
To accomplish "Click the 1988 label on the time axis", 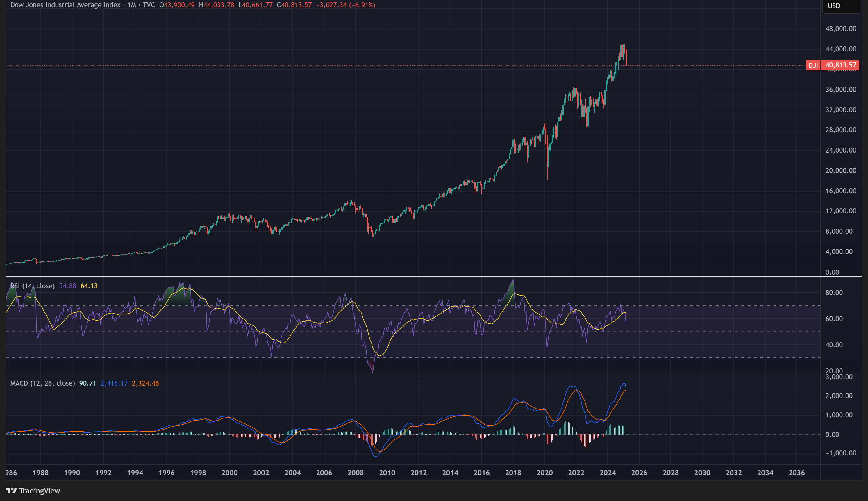I will (x=40, y=473).
